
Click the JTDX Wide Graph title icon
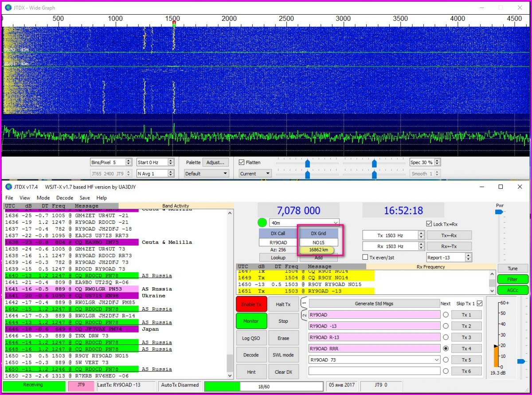pyautogui.click(x=8, y=8)
